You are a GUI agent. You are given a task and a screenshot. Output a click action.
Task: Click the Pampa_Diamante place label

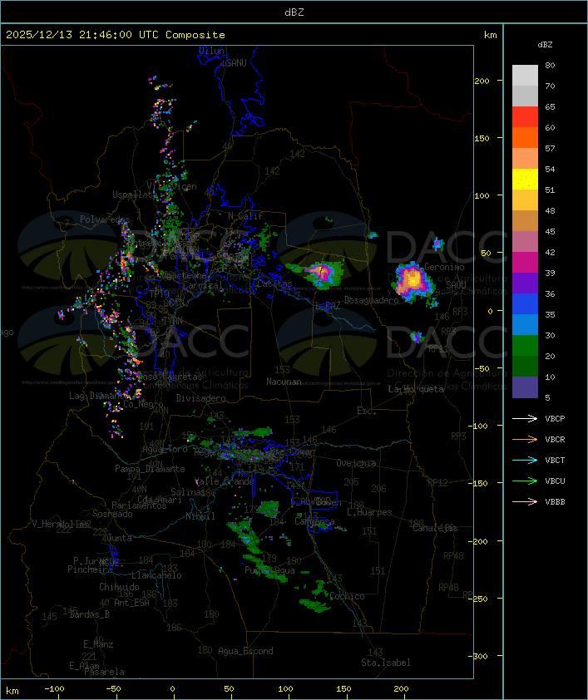(150, 469)
